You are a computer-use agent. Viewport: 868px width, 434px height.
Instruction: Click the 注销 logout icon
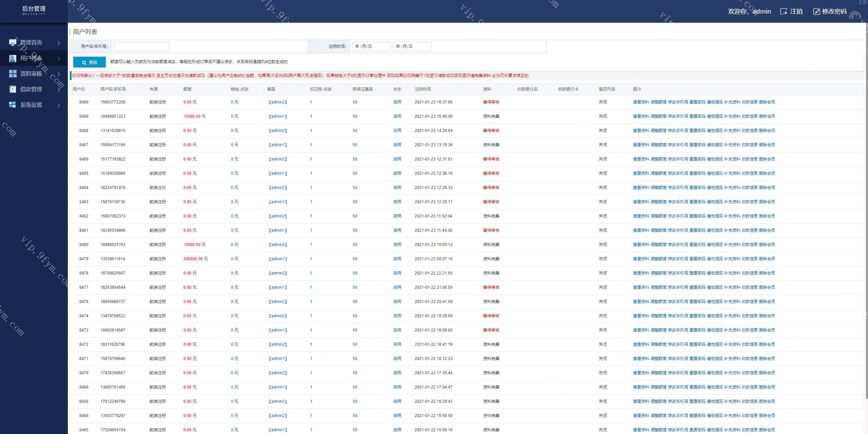pyautogui.click(x=783, y=12)
